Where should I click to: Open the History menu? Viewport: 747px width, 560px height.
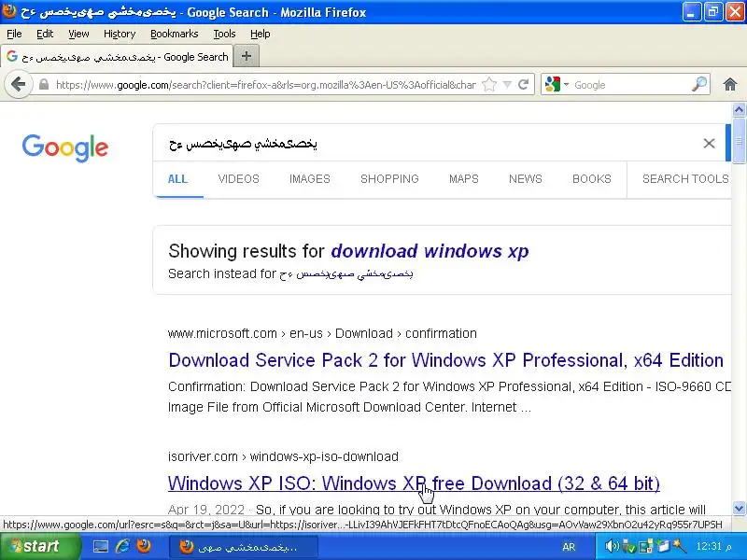[120, 34]
